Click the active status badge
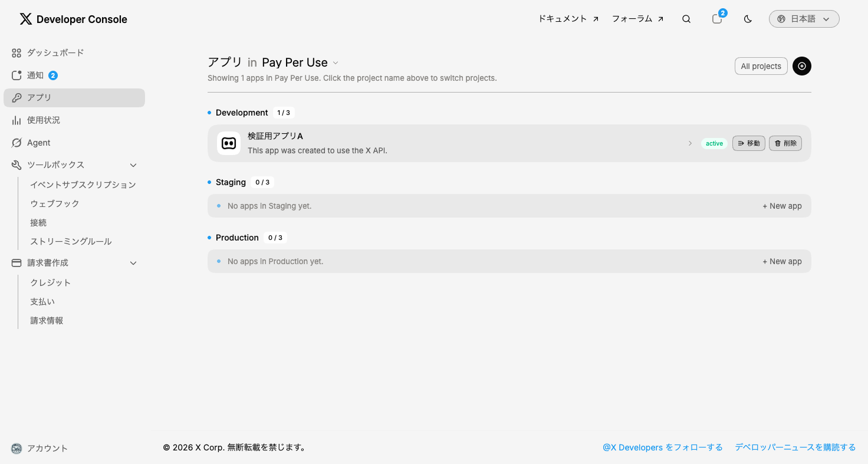The image size is (868, 464). (x=714, y=143)
